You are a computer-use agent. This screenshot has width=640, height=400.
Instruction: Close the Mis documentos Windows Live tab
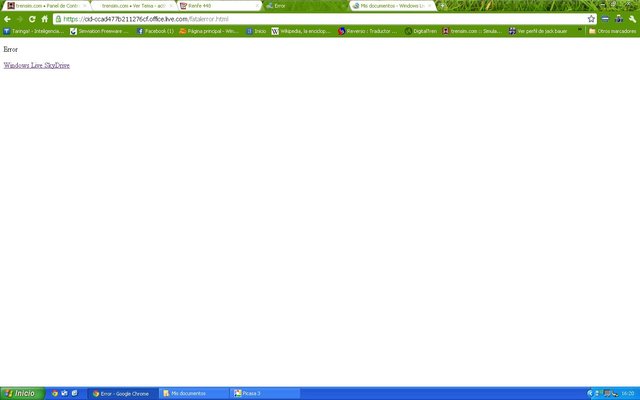[x=429, y=6]
